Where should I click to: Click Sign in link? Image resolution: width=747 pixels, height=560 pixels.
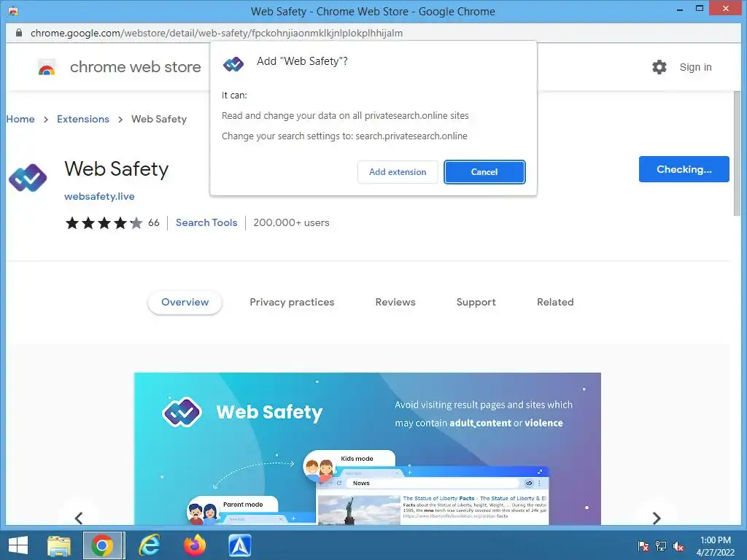[695, 67]
